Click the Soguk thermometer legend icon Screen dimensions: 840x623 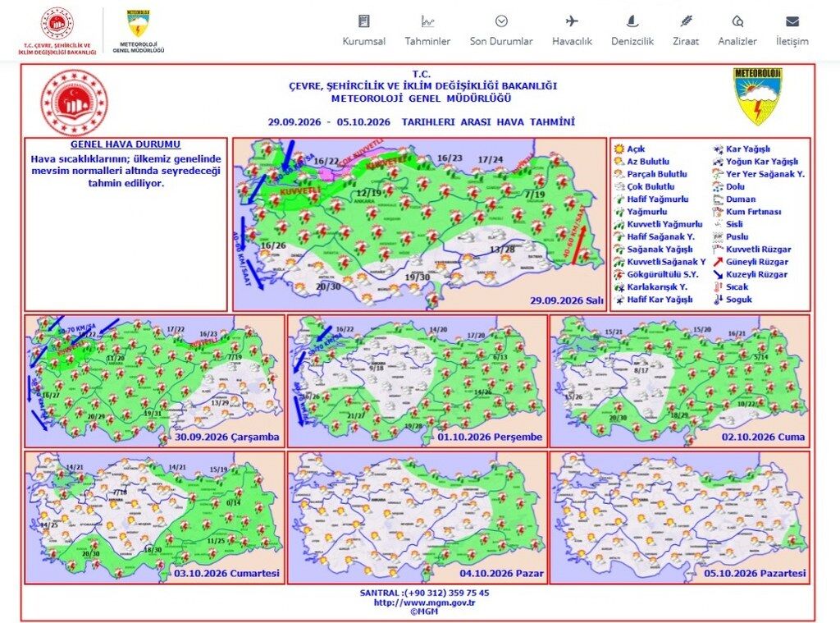click(x=718, y=300)
